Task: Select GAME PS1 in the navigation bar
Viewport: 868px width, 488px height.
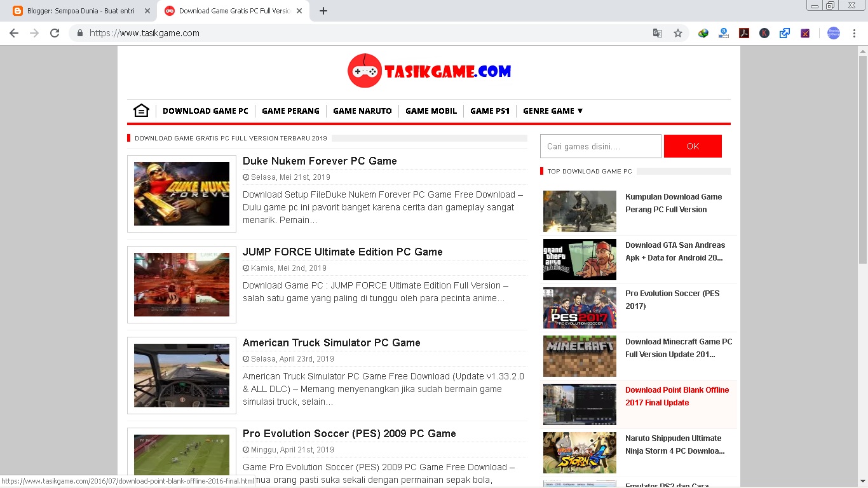Action: click(x=490, y=111)
